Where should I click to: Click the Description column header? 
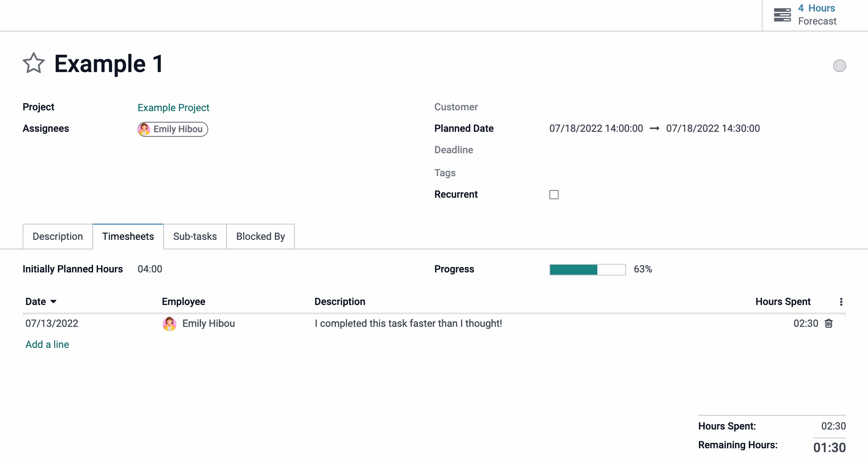point(340,302)
